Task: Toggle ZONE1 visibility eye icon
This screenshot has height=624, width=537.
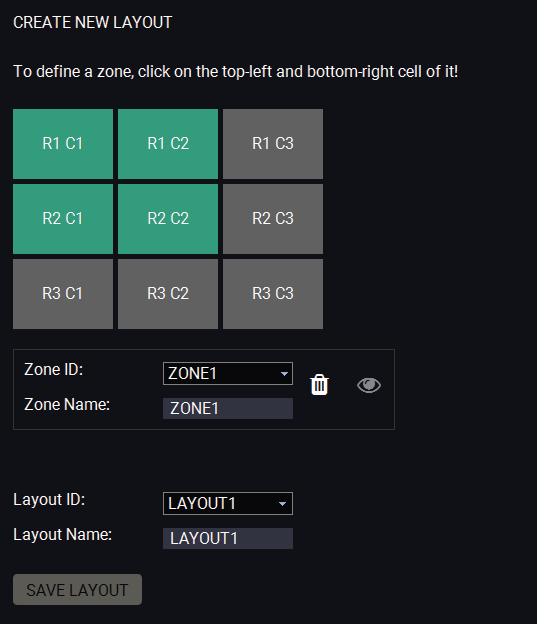Action: coord(369,385)
